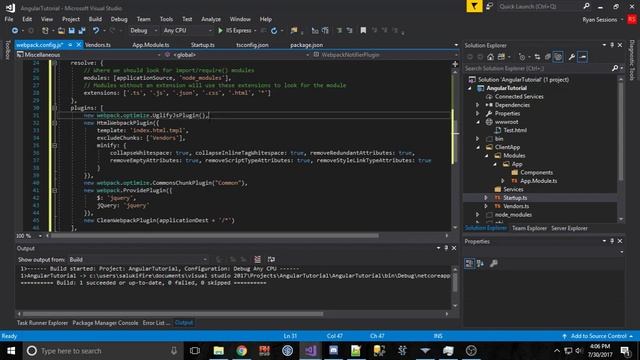
Task: Click the Save icon in the main toolbar
Action: (71, 31)
